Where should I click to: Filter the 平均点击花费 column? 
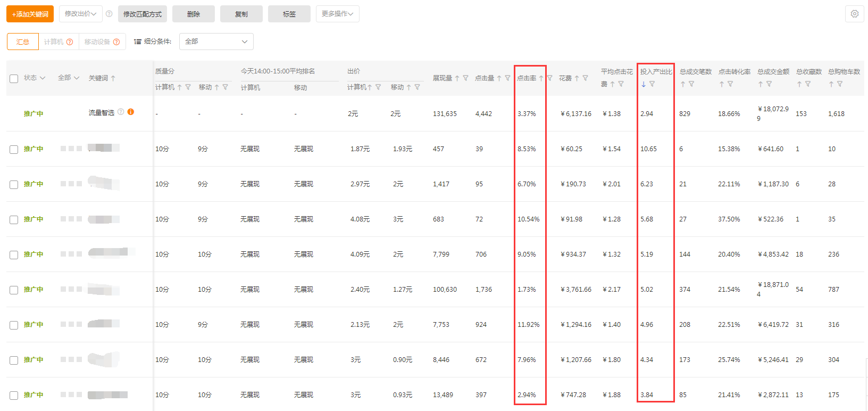coord(621,84)
